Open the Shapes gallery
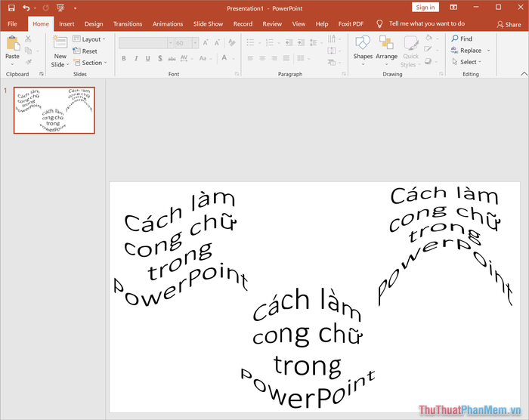This screenshot has width=529, height=420. 363,49
